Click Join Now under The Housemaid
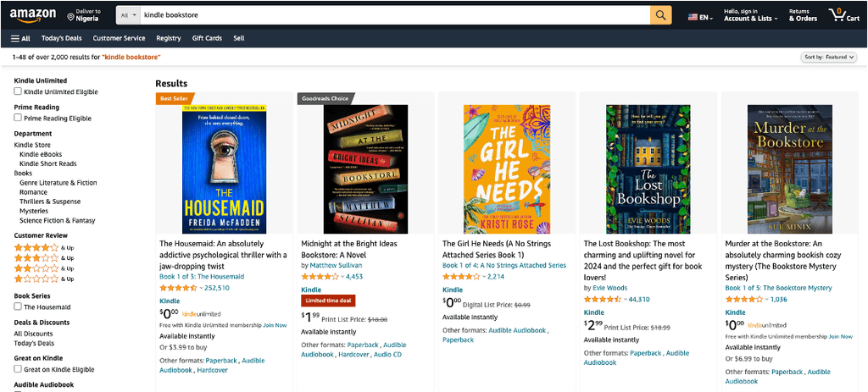 (275, 325)
